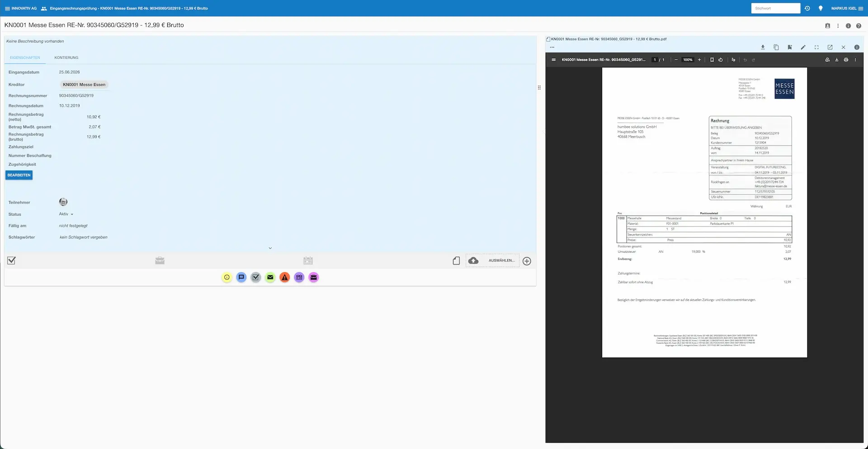
Task: Click the PDF annotate draw icon
Action: pos(733,60)
